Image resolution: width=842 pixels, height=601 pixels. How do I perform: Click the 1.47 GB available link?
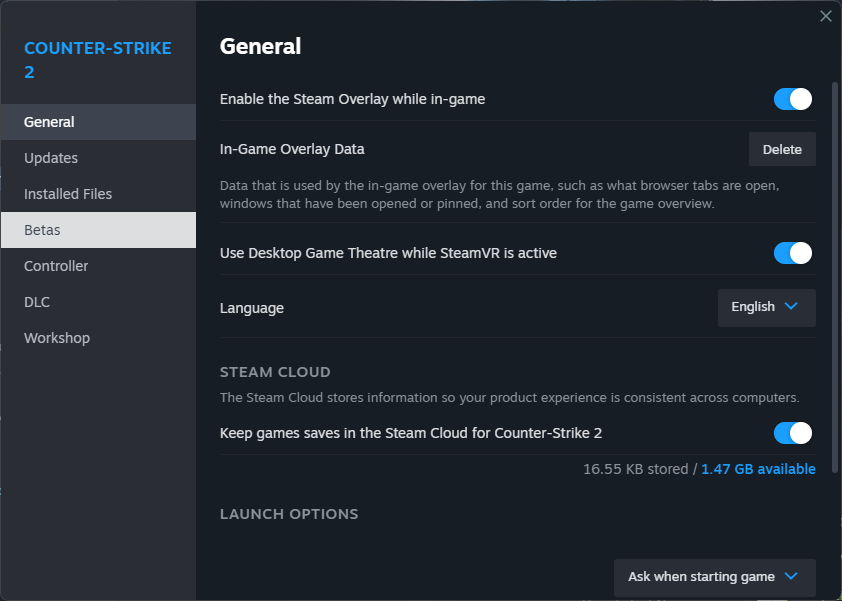(758, 469)
